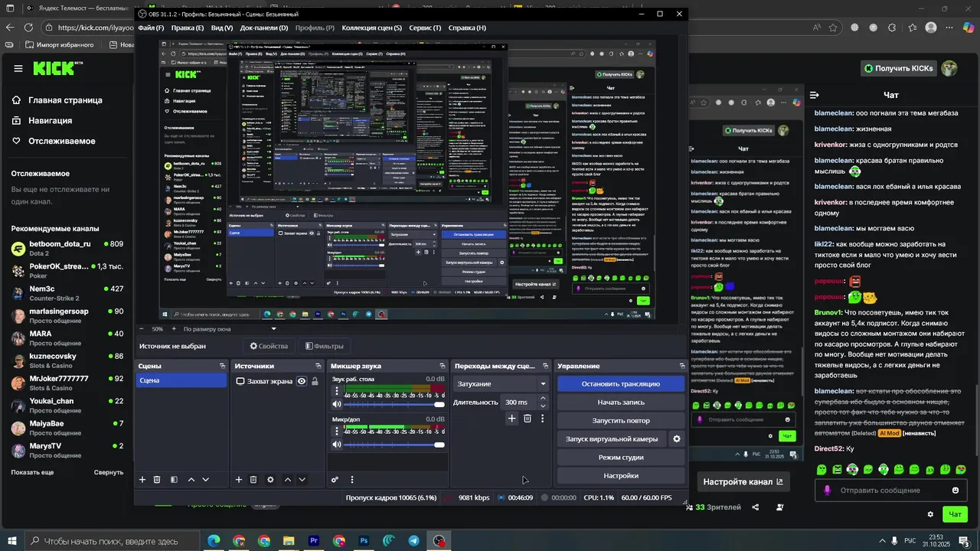The width and height of the screenshot is (980, 551).
Task: Open Правка menu in OBS
Action: pyautogui.click(x=188, y=28)
